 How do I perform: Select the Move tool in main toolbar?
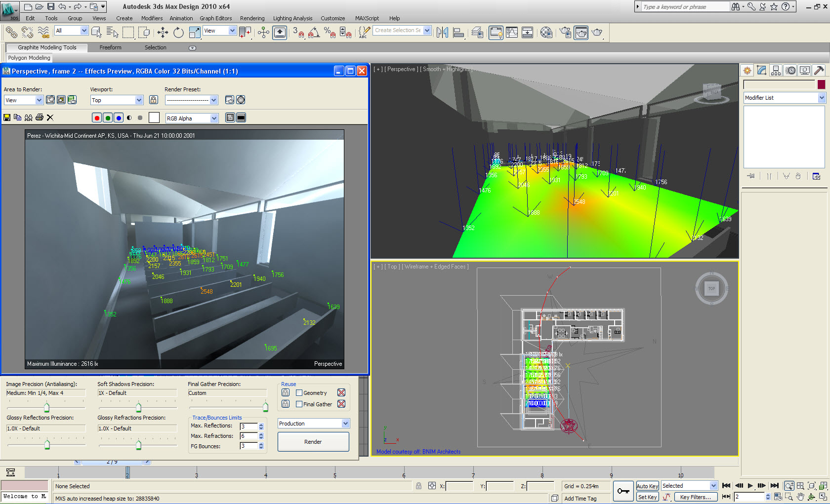(163, 33)
